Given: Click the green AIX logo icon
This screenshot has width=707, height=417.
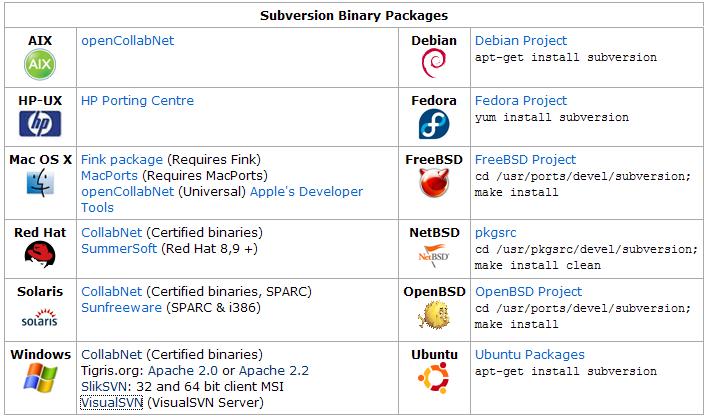Looking at the screenshot, I should pos(40,64).
